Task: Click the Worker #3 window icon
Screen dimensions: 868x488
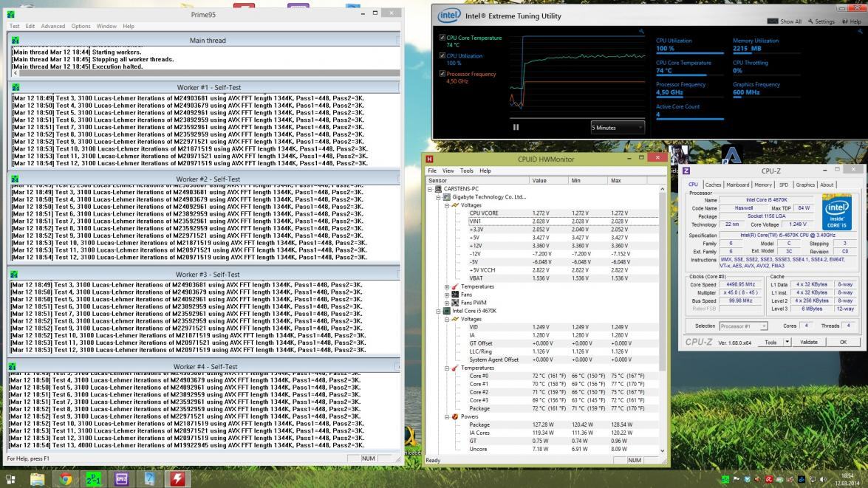Action: pos(14,275)
